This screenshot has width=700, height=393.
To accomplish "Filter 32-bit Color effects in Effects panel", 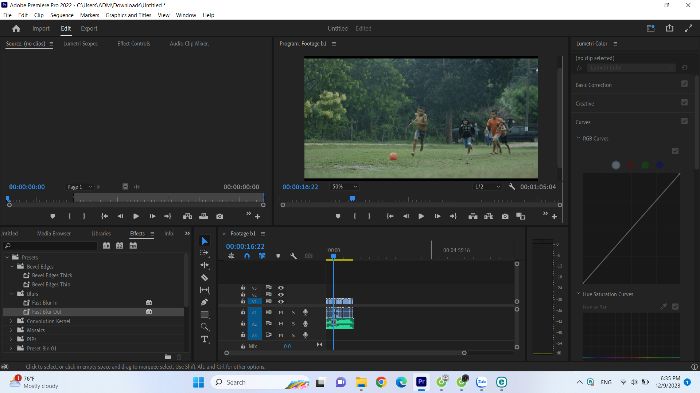I will 120,246.
